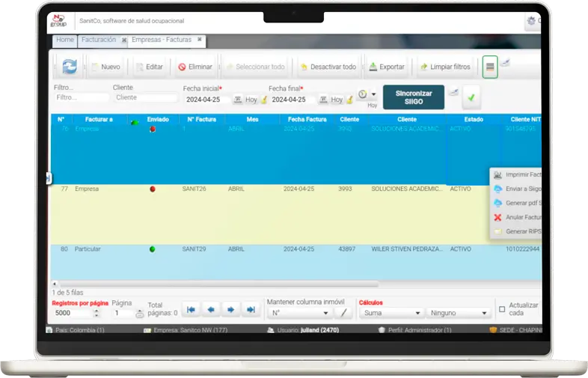588x378 pixels.
Task: Open the Ninguno dropdown
Action: click(x=459, y=313)
